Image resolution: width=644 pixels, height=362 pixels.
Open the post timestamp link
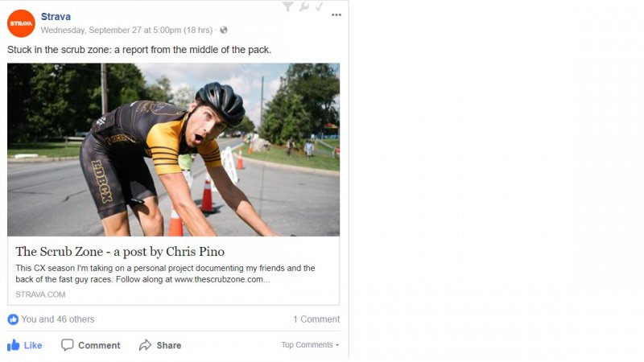coord(126,31)
